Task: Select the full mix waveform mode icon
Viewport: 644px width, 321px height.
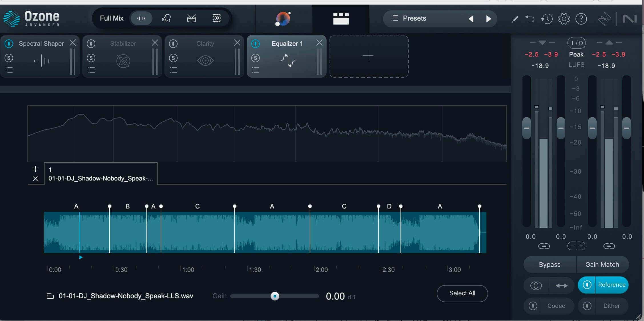Action: [141, 19]
